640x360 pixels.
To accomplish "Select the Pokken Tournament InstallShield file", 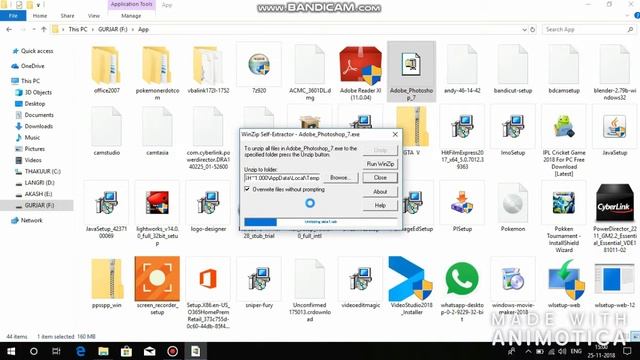I will (564, 218).
